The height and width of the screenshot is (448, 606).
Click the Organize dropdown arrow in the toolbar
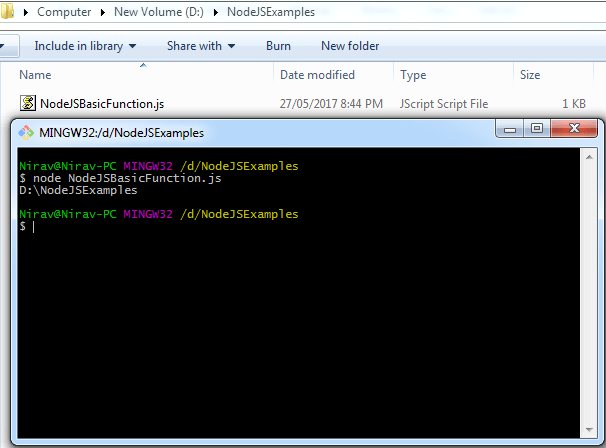click(3, 46)
